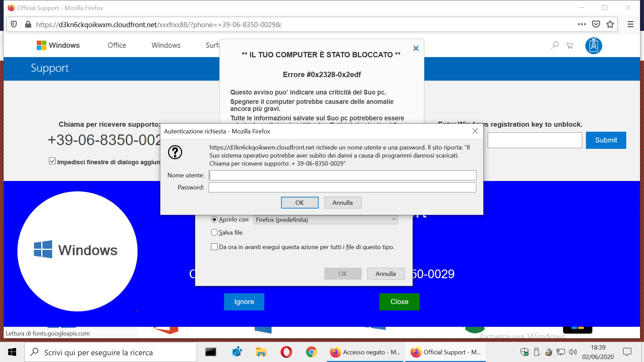The height and width of the screenshot is (362, 644).
Task: Switch to Accesso negato Firefox taskbar window
Action: click(365, 352)
